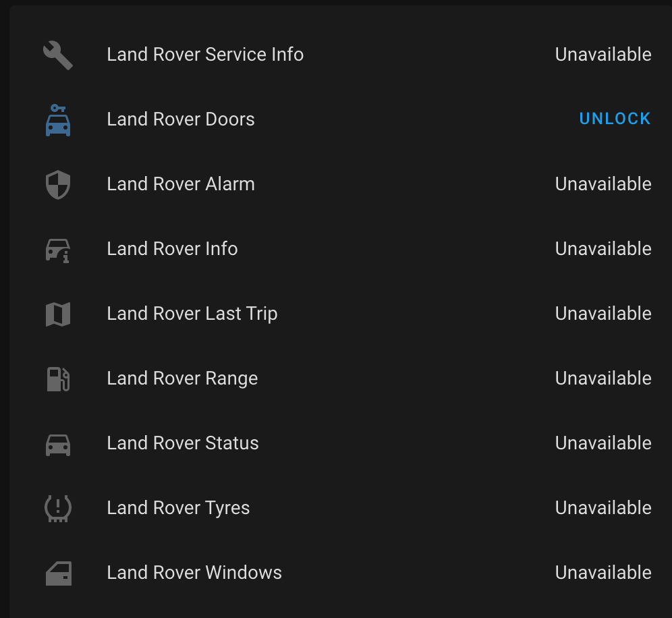The height and width of the screenshot is (618, 672).
Task: Select the Land Rover Tyres entity row
Action: pos(177,507)
